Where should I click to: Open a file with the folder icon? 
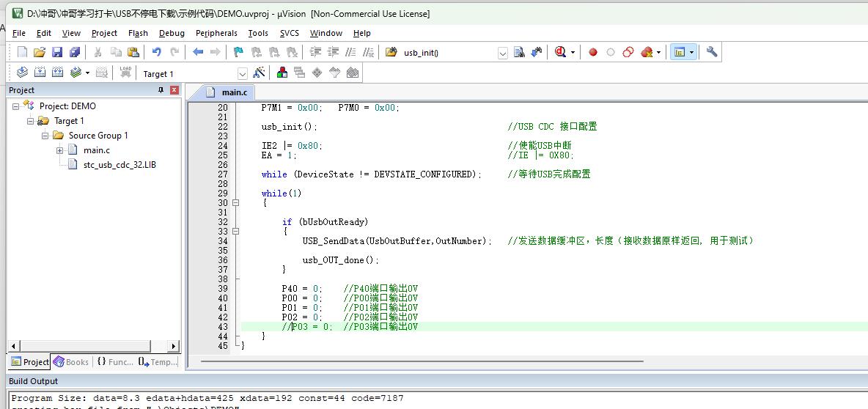[x=40, y=52]
